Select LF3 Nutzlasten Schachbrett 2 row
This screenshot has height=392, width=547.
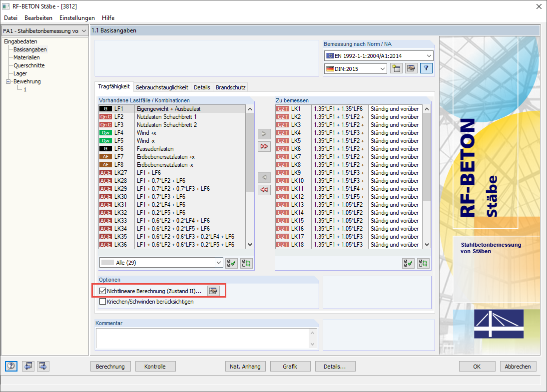click(x=172, y=125)
